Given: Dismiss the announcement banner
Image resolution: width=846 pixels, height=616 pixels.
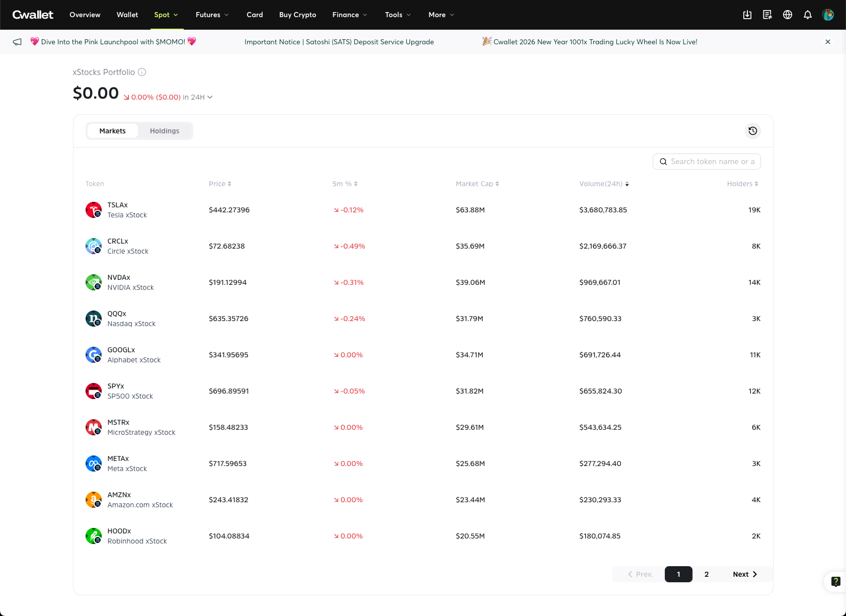Looking at the screenshot, I should 828,42.
